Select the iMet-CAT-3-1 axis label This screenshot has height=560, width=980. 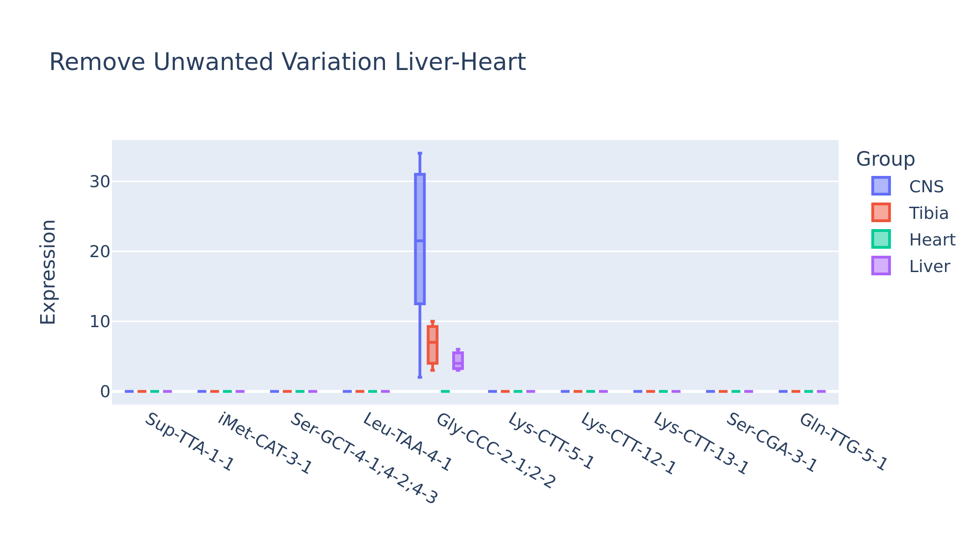[x=265, y=443]
